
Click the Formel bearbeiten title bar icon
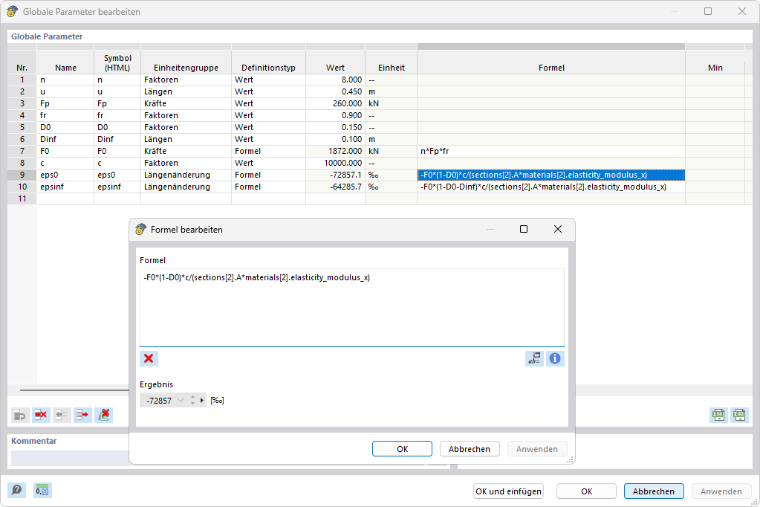pos(140,229)
